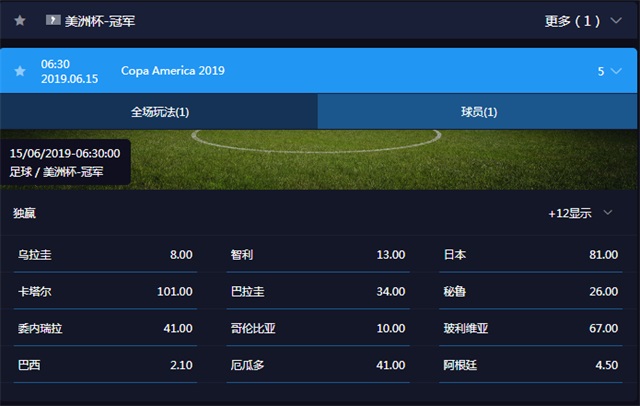Choose 哥伦比亚 at 10.00

tap(318, 328)
